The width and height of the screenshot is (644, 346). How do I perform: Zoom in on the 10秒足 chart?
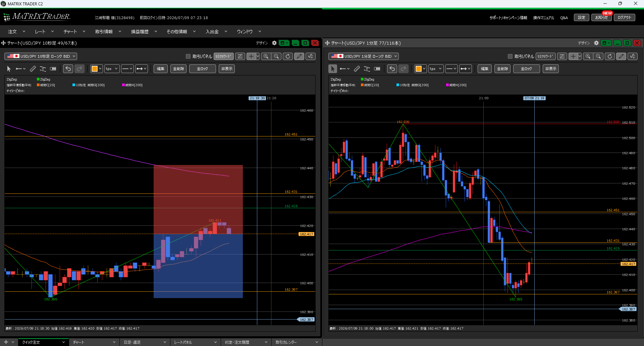pyautogui.click(x=266, y=56)
